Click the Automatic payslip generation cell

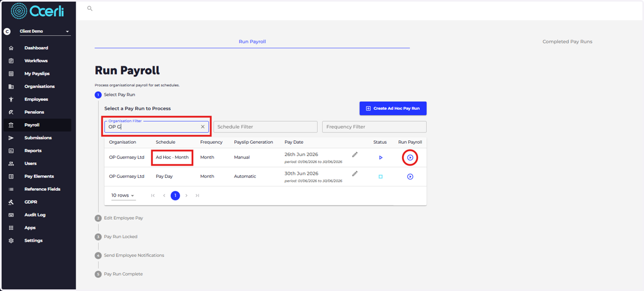click(x=245, y=176)
